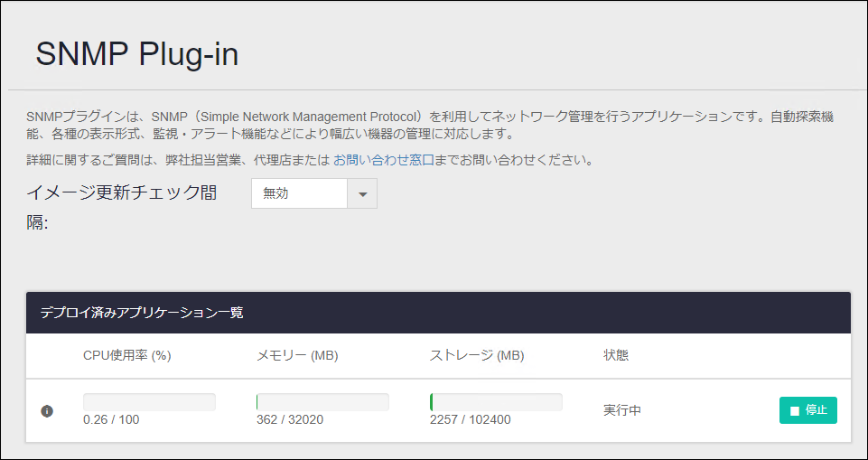Click the 362 / 32020 memory value
Viewport: 868px width, 460px height.
point(290,419)
